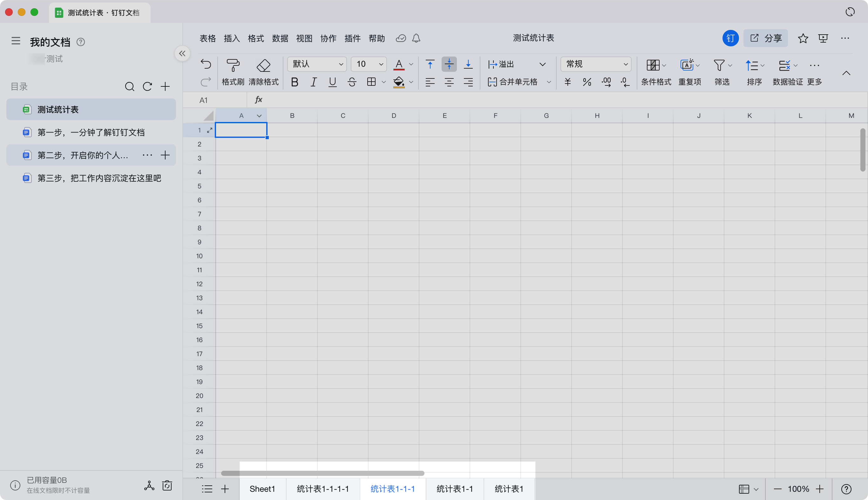Click the data validation (数据验证) icon
This screenshot has height=500, width=868.
coord(784,65)
